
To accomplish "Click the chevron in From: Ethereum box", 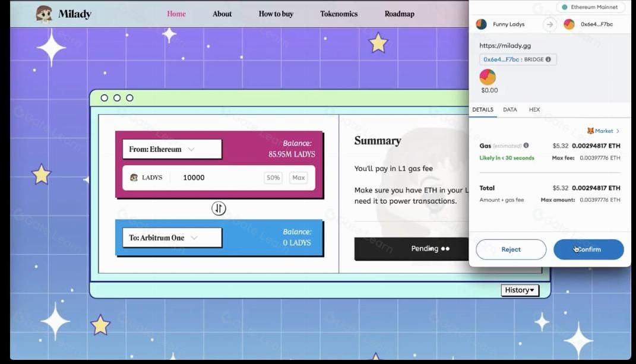I will point(191,149).
